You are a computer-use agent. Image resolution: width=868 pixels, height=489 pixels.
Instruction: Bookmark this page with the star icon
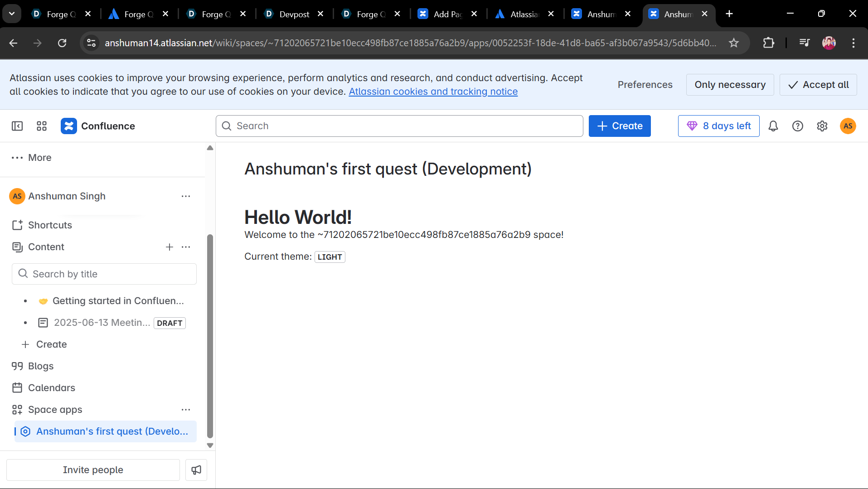734,43
